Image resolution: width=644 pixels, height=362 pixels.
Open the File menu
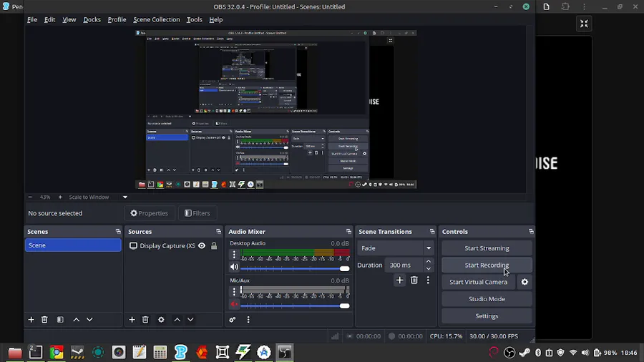(x=32, y=20)
